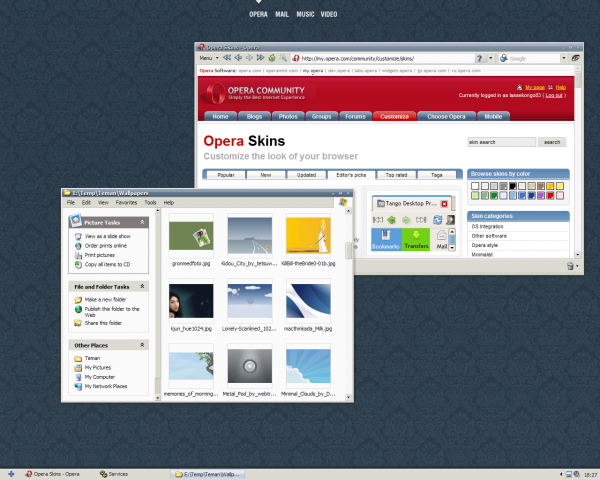Image resolution: width=600 pixels, height=480 pixels.
Task: Open the Forums tab on Opera Community
Action: tap(355, 116)
